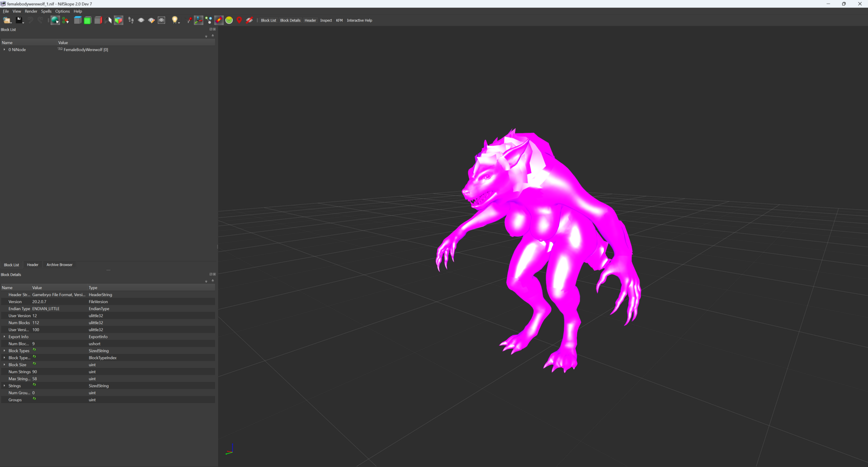Open the View menu

coord(17,11)
